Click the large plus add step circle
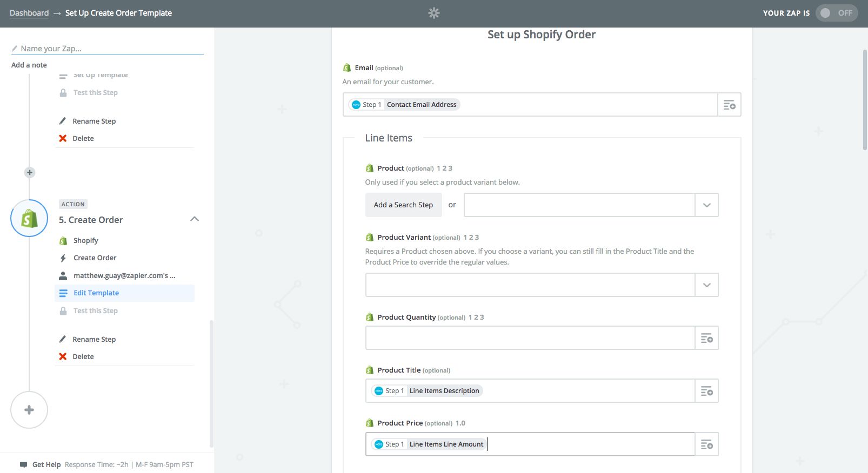Image resolution: width=868 pixels, height=473 pixels. pos(29,410)
